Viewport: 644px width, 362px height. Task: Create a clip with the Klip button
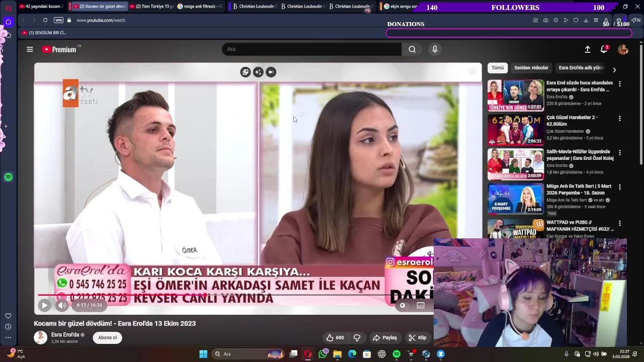point(418,338)
